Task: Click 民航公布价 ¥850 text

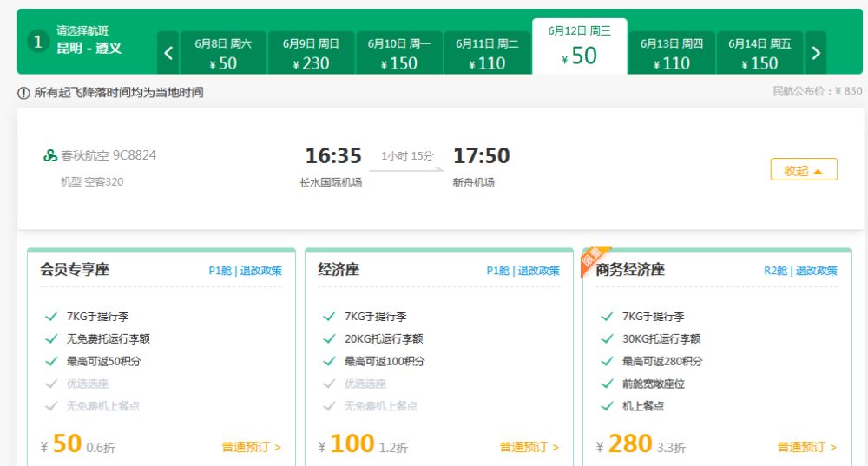Action: coord(818,91)
